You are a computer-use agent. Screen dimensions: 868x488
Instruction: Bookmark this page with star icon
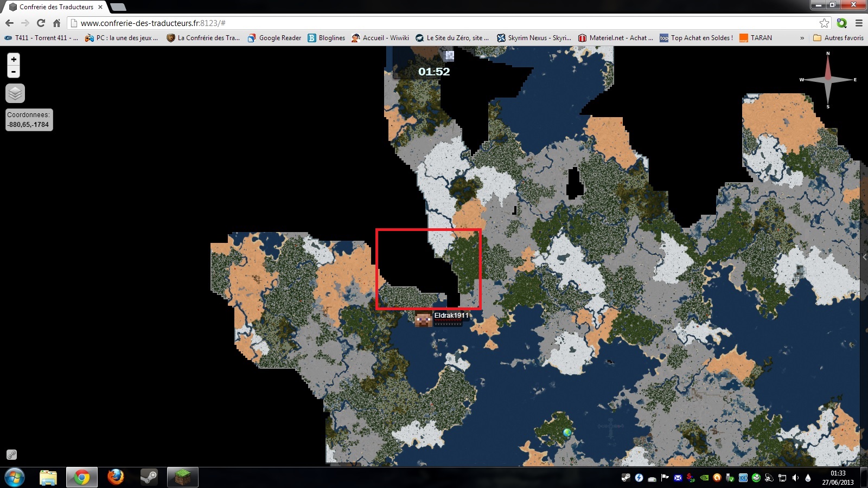[824, 23]
